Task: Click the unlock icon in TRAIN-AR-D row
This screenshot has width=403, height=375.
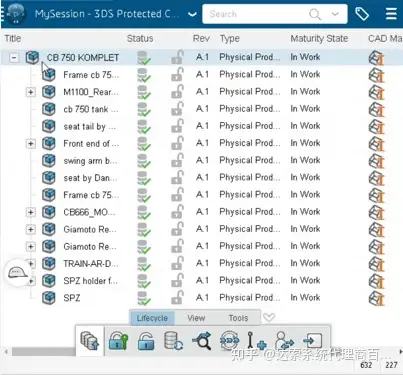Action: (177, 263)
